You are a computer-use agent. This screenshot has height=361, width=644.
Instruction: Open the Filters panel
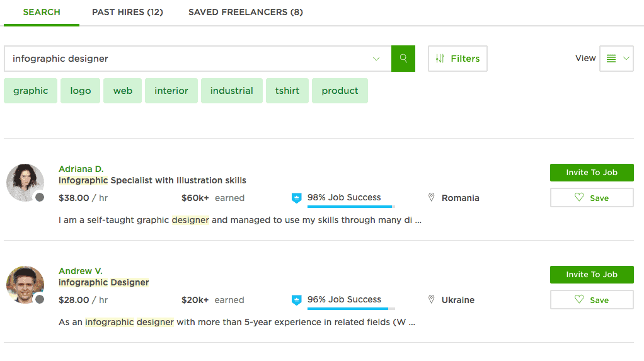click(457, 59)
